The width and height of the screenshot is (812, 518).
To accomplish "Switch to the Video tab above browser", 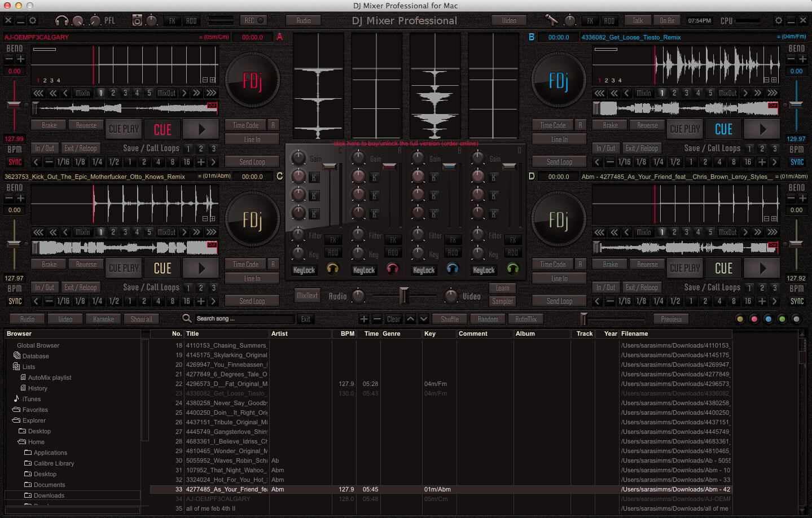I will click(x=65, y=319).
